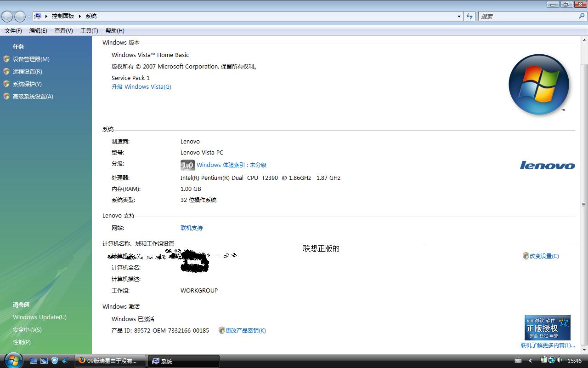This screenshot has width=588, height=368.
Task: Click the 1.00 GB memory value
Action: (x=191, y=189)
